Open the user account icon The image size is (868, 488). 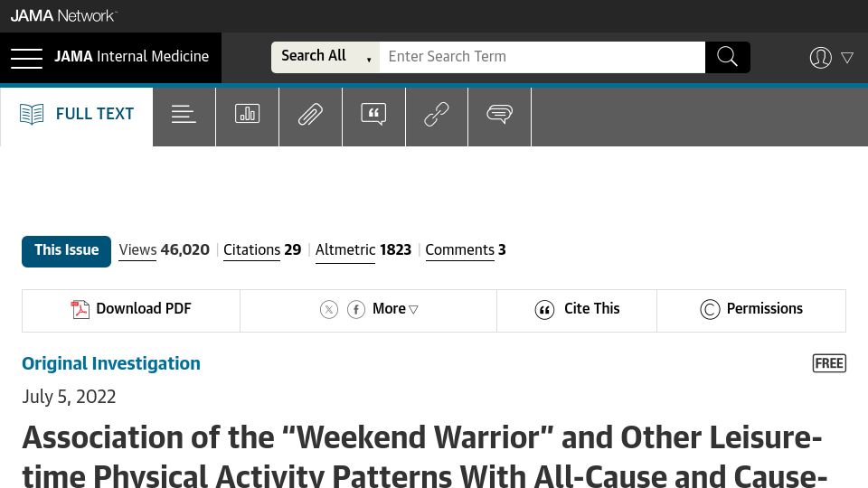(x=820, y=57)
